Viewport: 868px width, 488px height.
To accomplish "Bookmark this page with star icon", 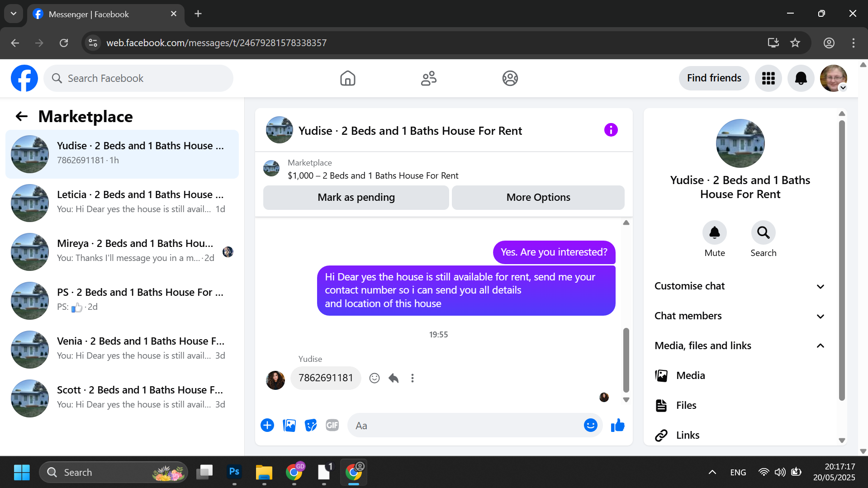I will tap(795, 43).
